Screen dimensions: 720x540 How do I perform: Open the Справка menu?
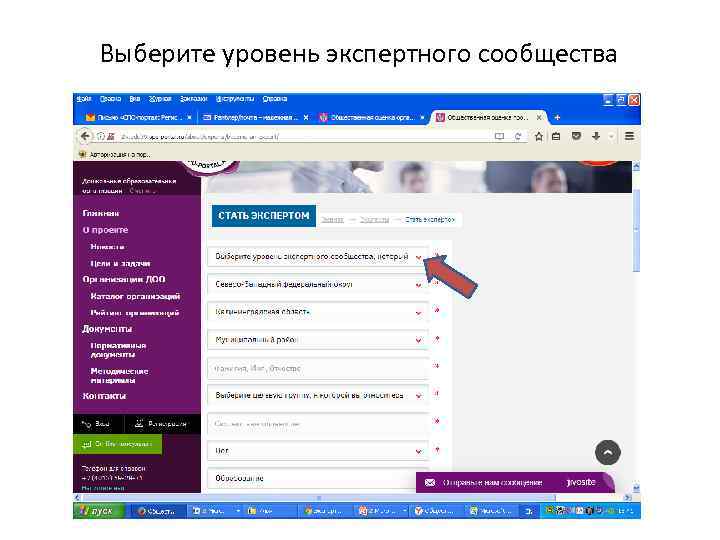coord(275,99)
